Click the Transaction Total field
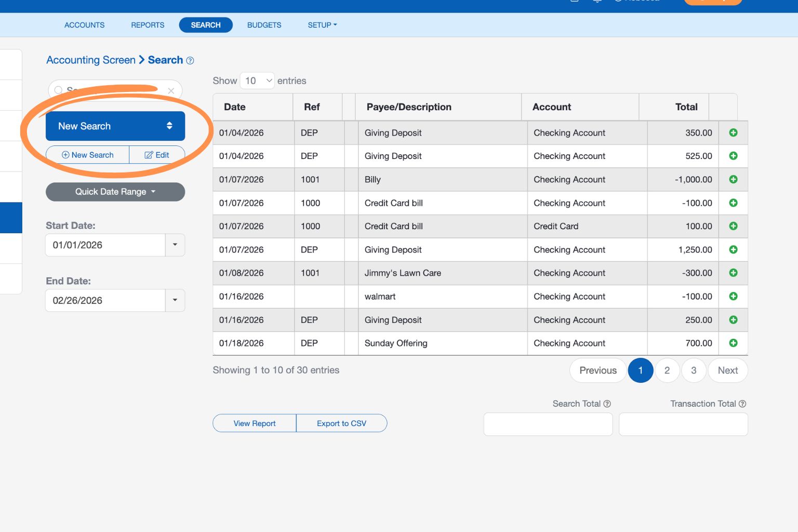Viewport: 798px width, 532px height. point(683,424)
